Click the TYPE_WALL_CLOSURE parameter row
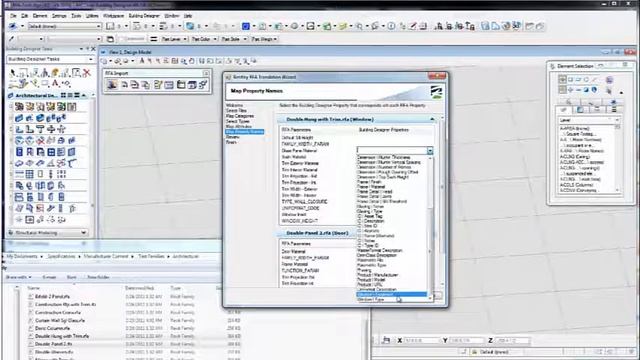 coord(304,202)
